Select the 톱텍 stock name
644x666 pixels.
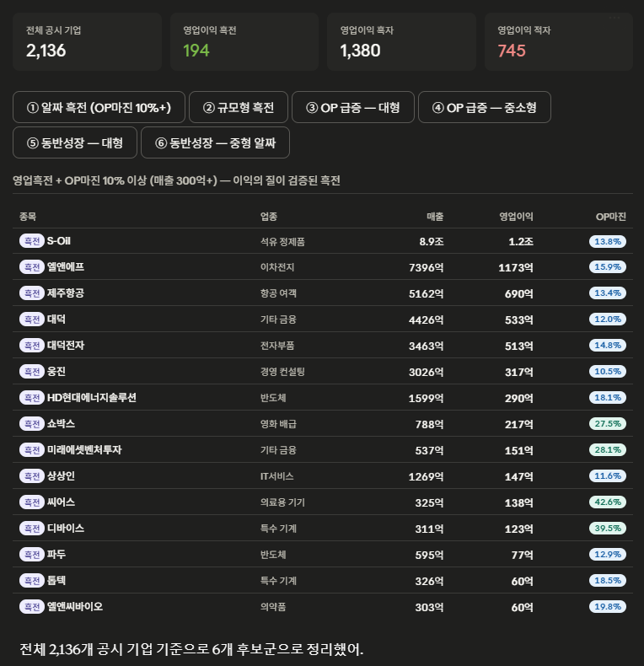(56, 580)
